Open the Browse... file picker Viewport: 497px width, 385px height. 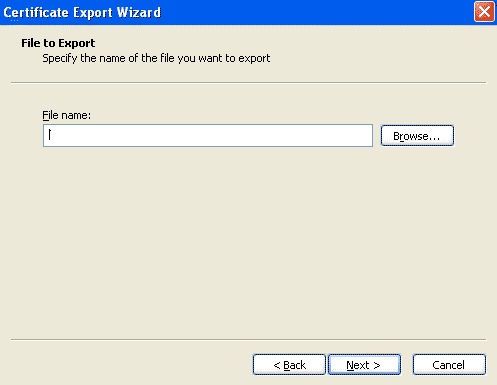pos(417,136)
